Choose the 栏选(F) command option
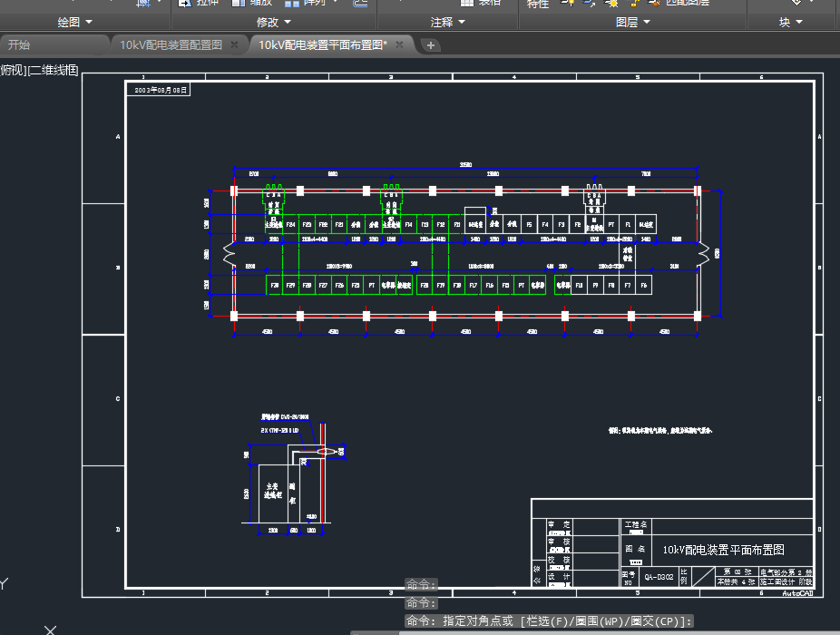The image size is (840, 635). click(548, 621)
